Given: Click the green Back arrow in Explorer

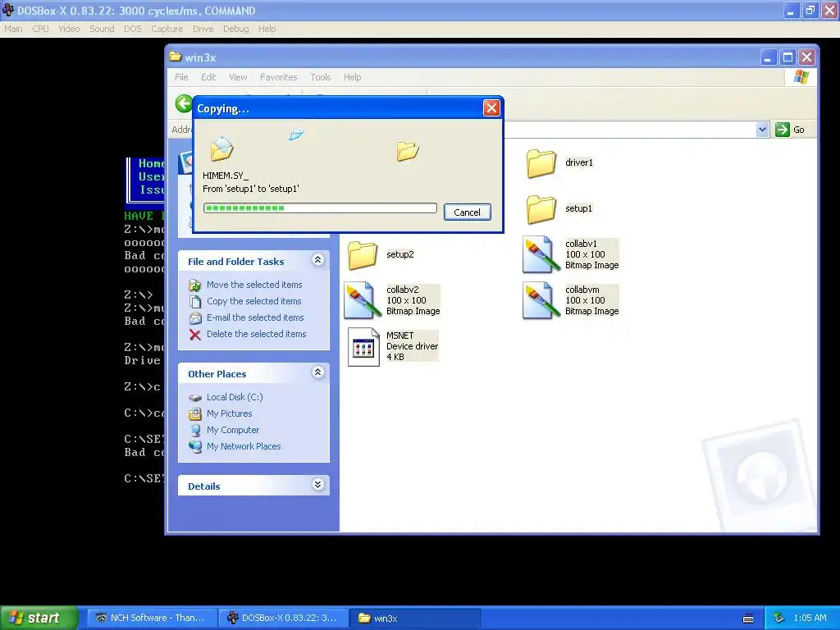Looking at the screenshot, I should pyautogui.click(x=184, y=103).
